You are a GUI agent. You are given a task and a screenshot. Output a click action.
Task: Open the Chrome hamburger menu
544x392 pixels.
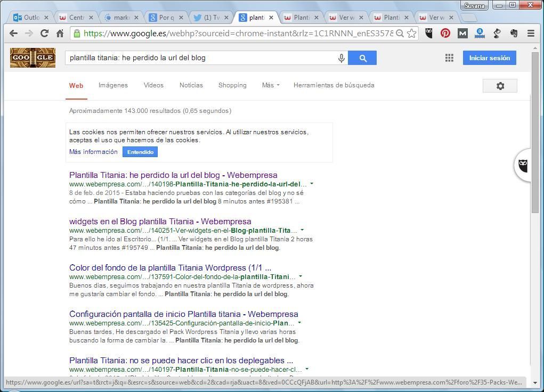(x=531, y=34)
